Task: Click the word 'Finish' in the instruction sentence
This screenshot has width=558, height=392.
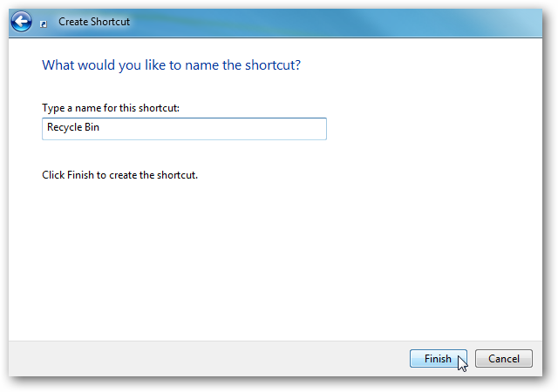Action: pyautogui.click(x=80, y=175)
